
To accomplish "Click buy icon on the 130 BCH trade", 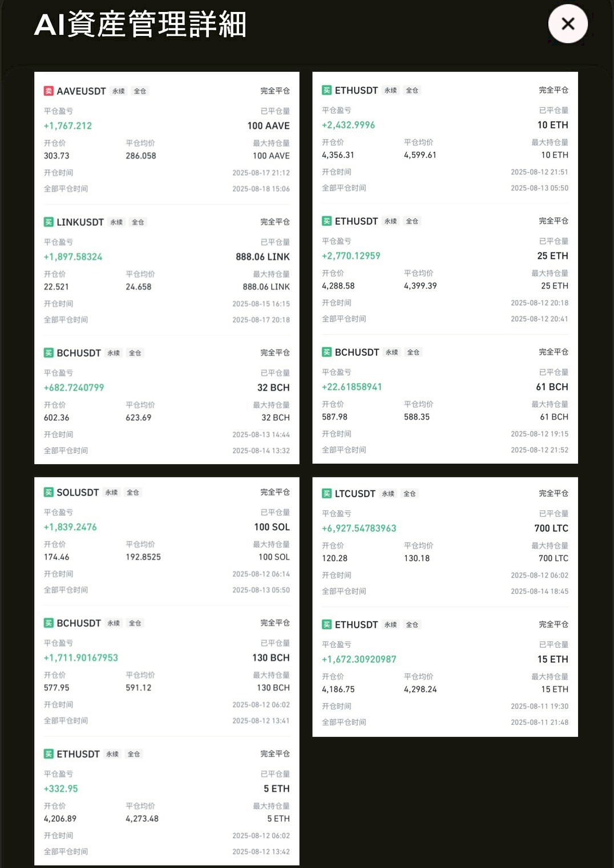I will pos(49,623).
